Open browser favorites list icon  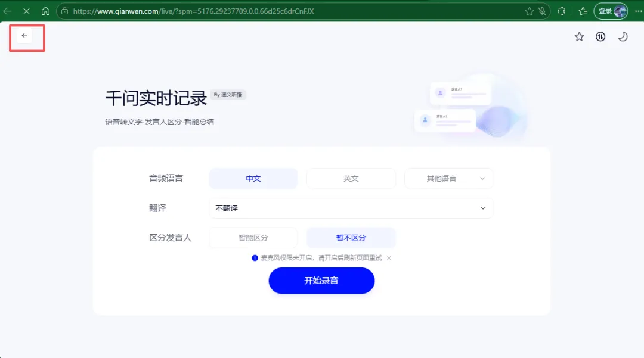click(583, 11)
